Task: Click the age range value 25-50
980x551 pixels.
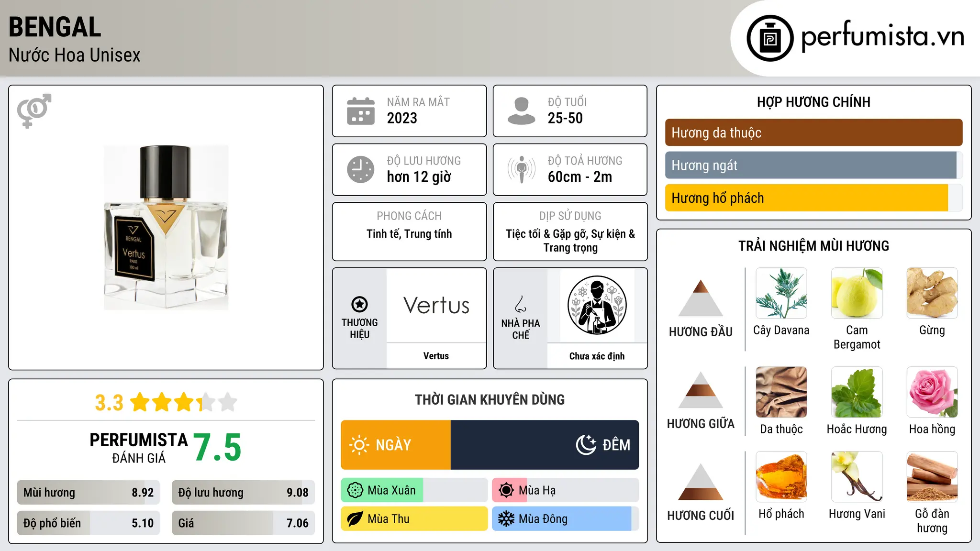Action: 565,118
